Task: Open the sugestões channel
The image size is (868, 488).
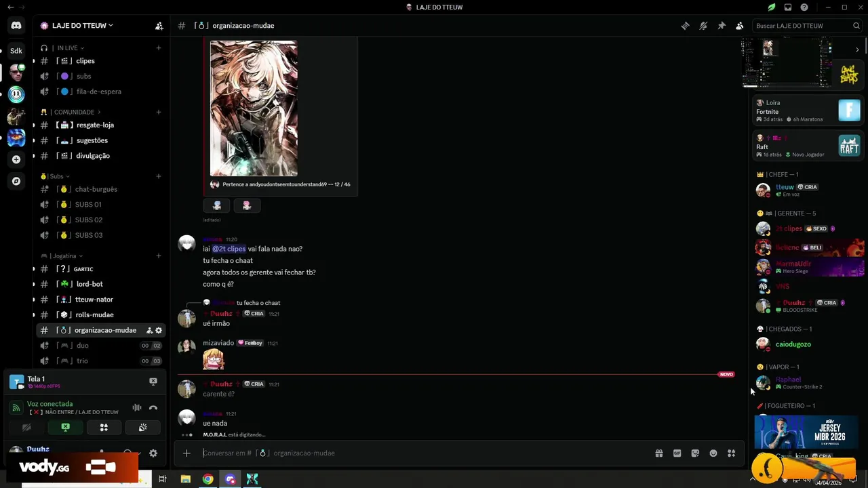Action: (100, 140)
